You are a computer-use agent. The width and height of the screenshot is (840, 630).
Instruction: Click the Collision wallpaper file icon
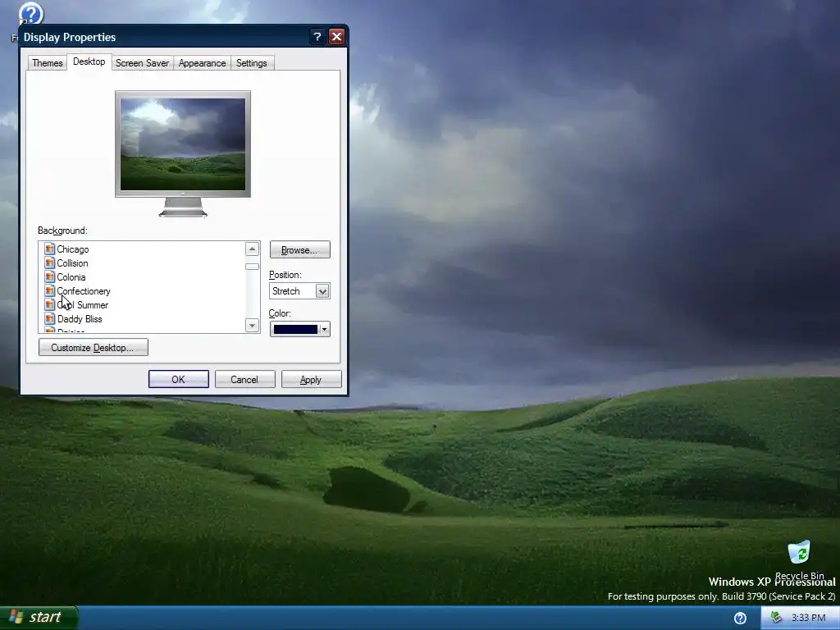point(50,263)
